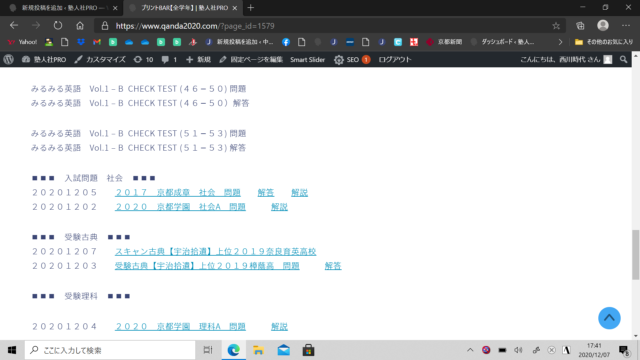Open link ２０１７ 京都成章 社会 問題
Screen dimensions: 640x360
point(178,193)
